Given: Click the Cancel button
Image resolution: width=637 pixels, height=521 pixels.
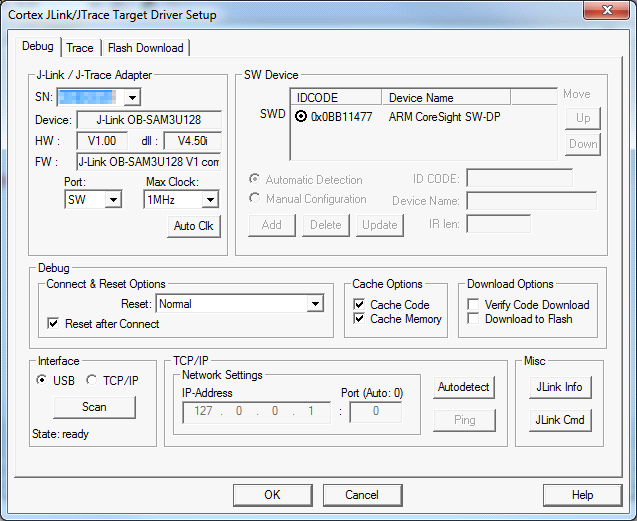Looking at the screenshot, I should pyautogui.click(x=362, y=495).
